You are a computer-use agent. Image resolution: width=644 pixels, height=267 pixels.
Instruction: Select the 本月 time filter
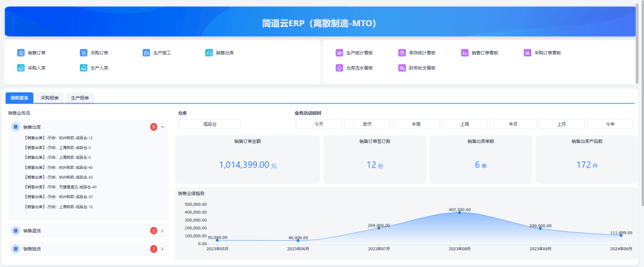pos(513,124)
